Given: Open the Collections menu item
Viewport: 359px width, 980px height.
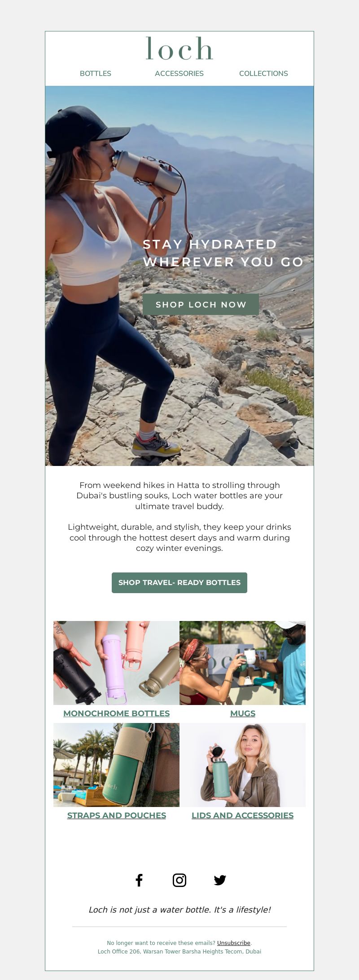Looking at the screenshot, I should (x=263, y=73).
